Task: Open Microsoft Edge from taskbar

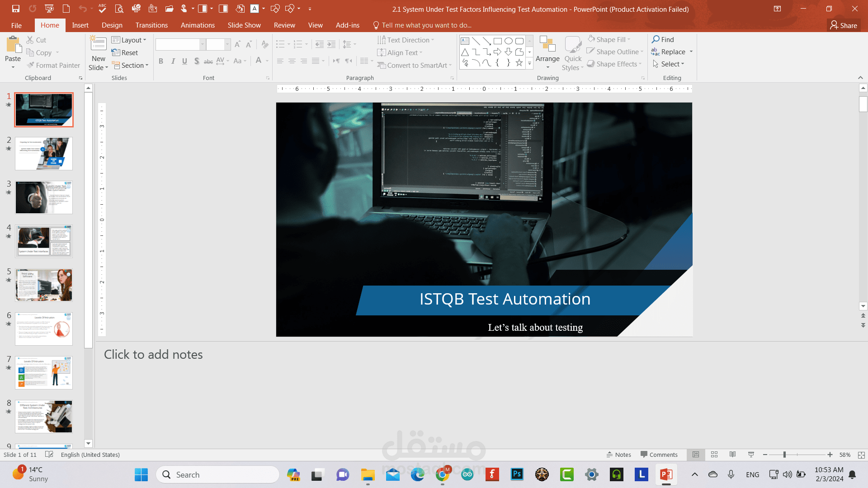Action: coord(417,474)
